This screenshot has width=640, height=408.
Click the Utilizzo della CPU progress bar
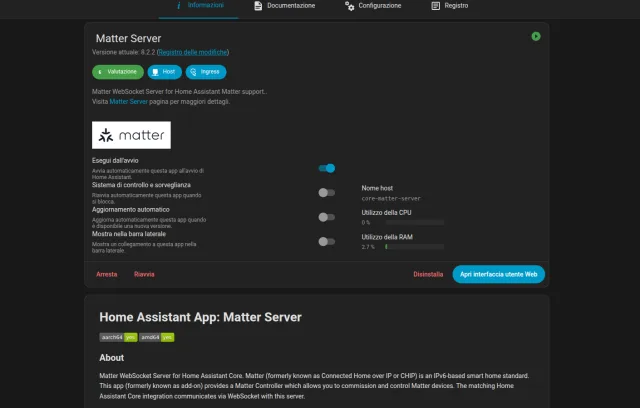[414, 222]
